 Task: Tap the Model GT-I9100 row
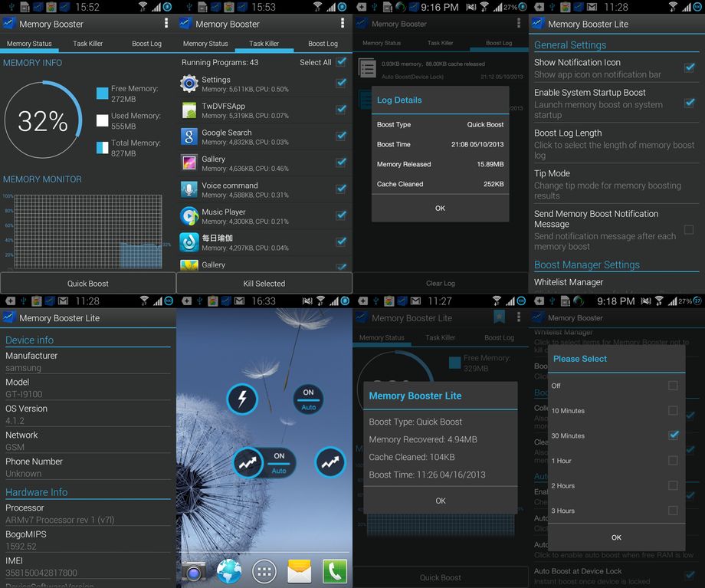[x=87, y=388]
